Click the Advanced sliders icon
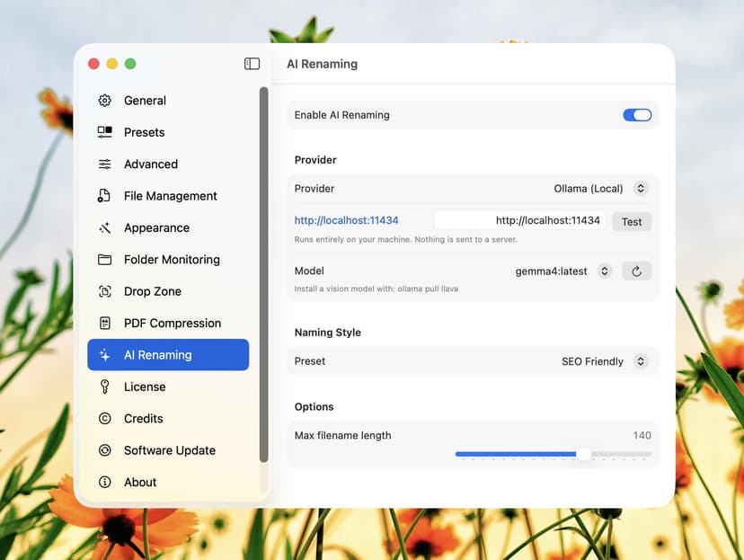This screenshot has height=560, width=744. click(x=105, y=164)
